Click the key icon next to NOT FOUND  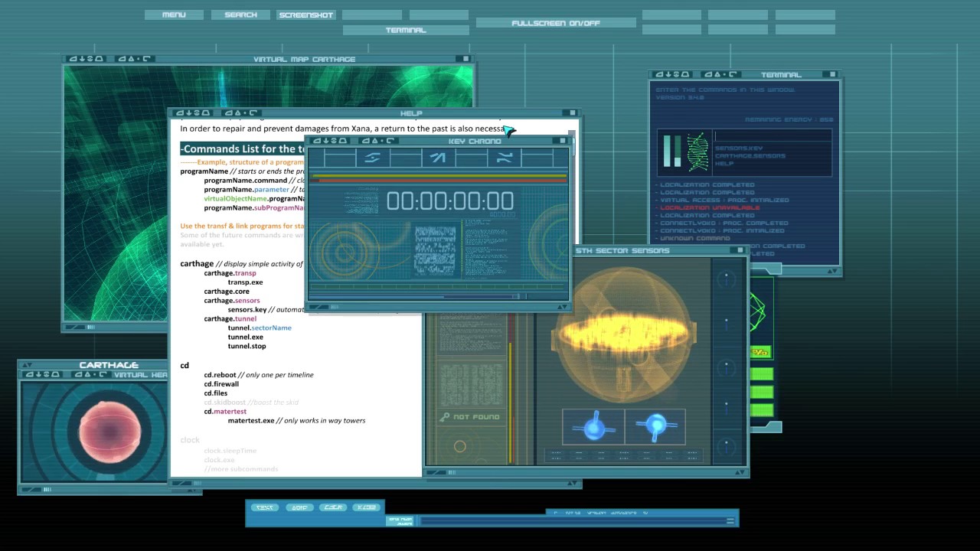[x=444, y=417]
